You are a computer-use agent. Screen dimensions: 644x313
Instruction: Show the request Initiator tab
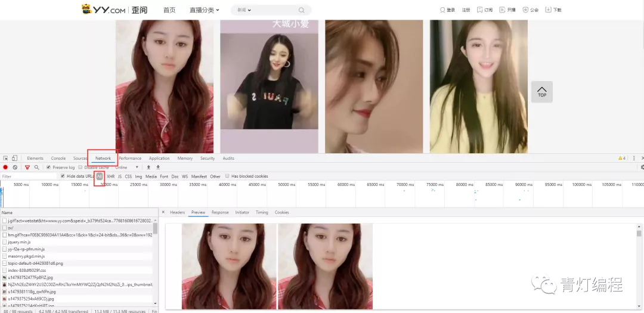pos(242,212)
